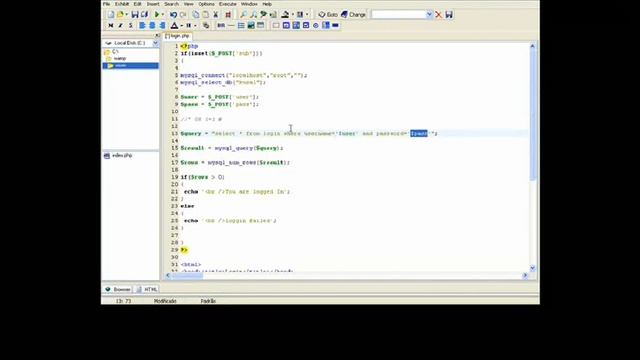Open the dropdown arrow beside the Run icon
Image resolution: width=640 pixels, height=360 pixels.
[162, 15]
